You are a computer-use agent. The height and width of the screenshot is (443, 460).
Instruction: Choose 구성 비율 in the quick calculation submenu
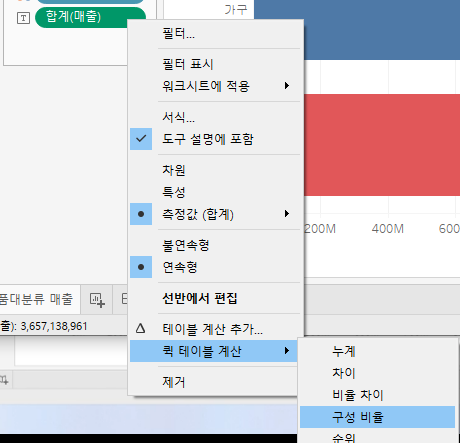[377, 417]
